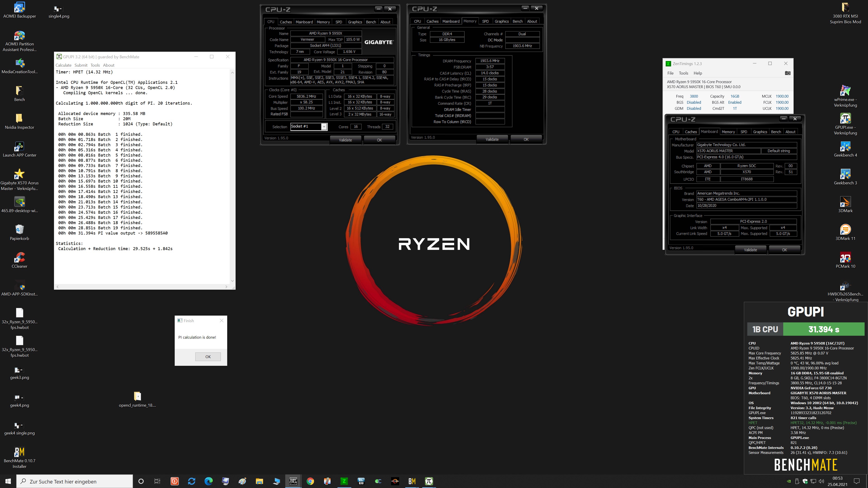Click ZenTimings screenshot camera icon
This screenshot has width=868, height=488.
pyautogui.click(x=788, y=73)
